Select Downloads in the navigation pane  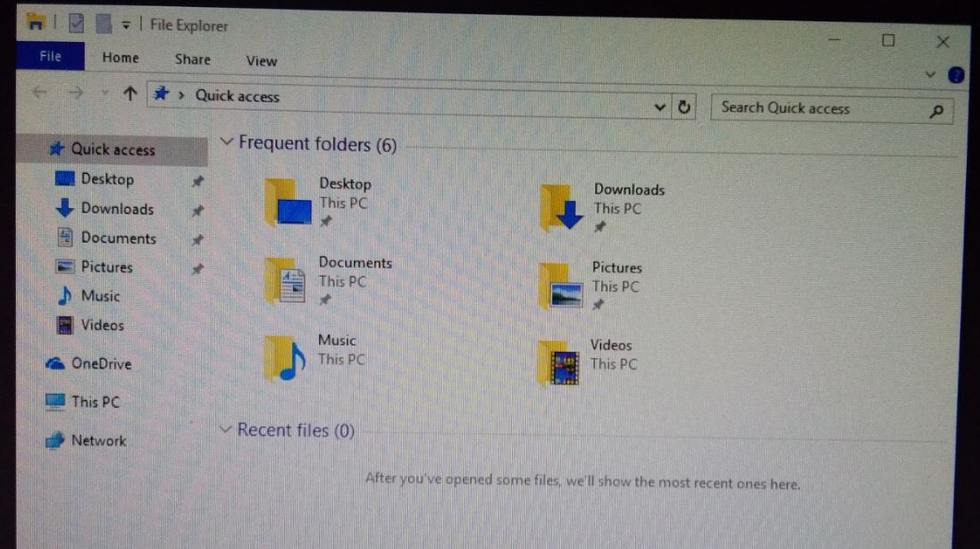coord(117,209)
